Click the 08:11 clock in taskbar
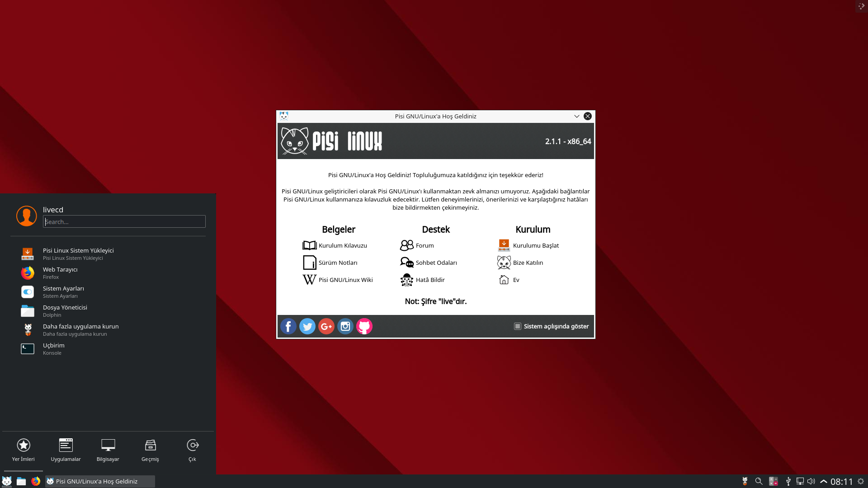This screenshot has height=488, width=868. pos(841,482)
